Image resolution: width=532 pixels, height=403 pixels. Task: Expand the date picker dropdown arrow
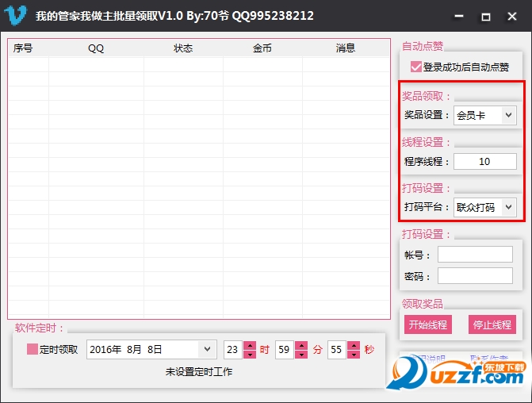click(207, 349)
